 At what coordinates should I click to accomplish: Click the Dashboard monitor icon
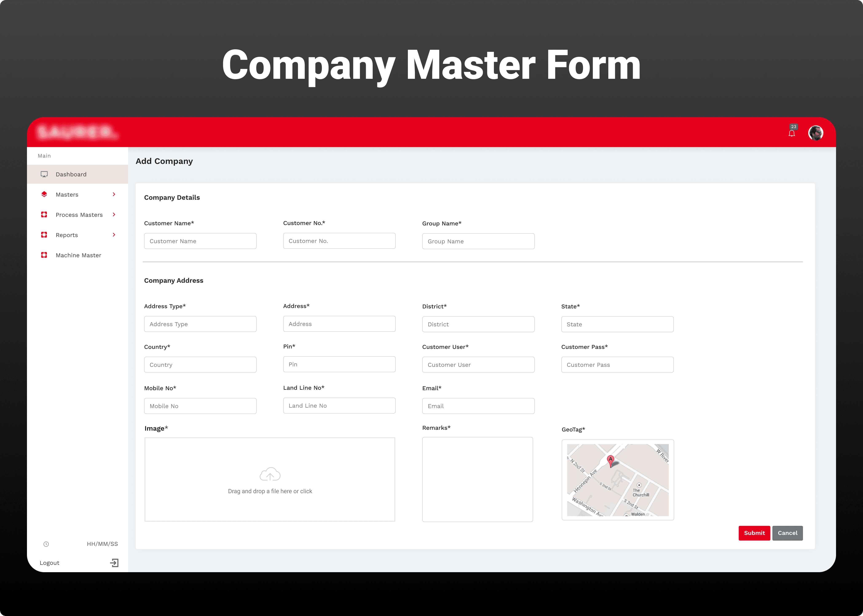coord(44,174)
